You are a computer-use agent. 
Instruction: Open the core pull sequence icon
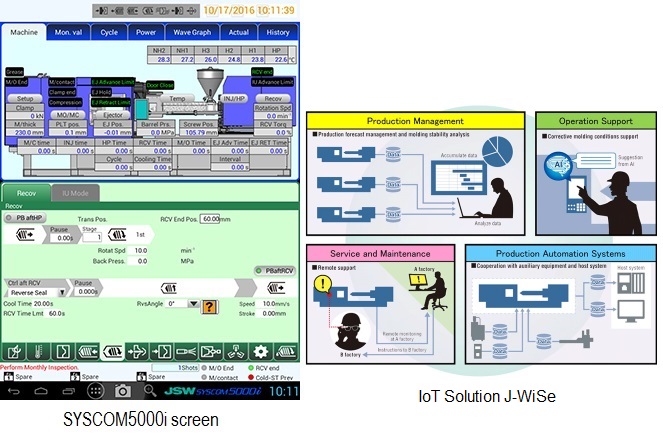point(211,351)
